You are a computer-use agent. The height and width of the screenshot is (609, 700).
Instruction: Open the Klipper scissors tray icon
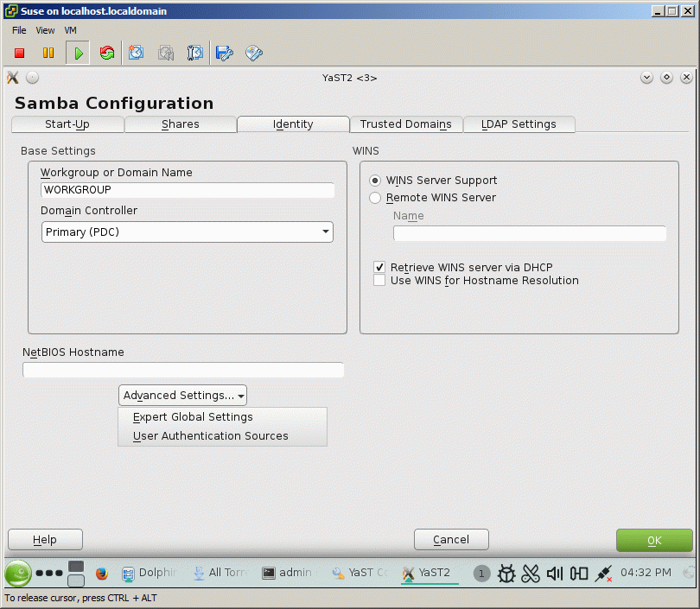pyautogui.click(x=531, y=574)
